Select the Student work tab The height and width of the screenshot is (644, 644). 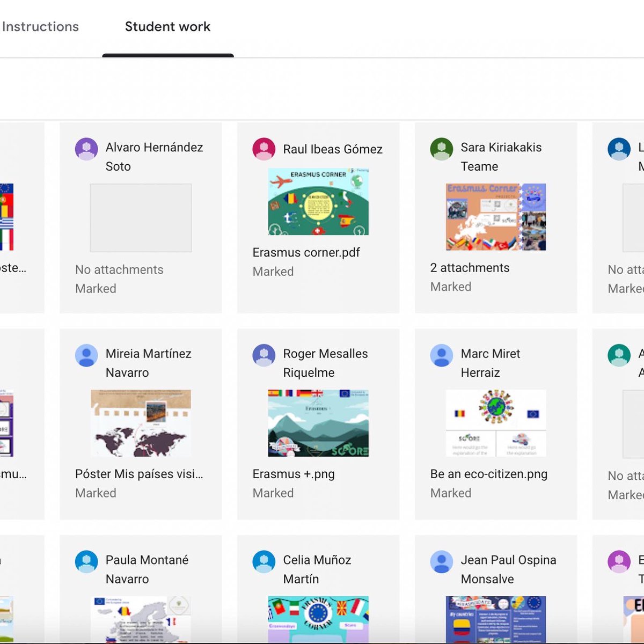tap(167, 26)
